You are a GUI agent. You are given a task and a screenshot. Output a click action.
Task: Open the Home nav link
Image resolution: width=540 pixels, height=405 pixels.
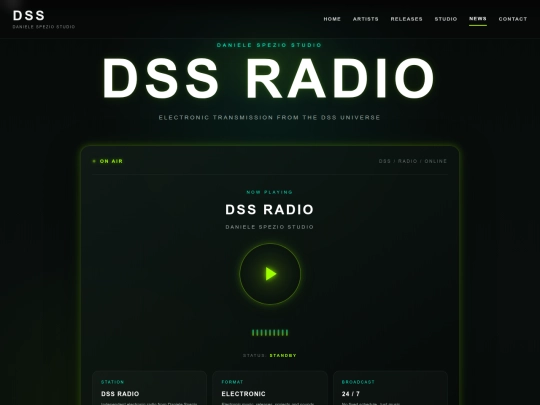coord(332,19)
